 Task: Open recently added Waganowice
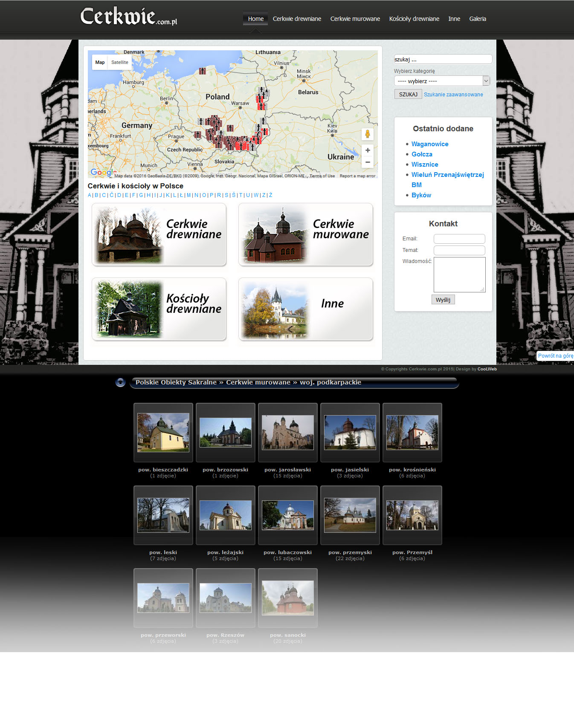click(x=430, y=144)
